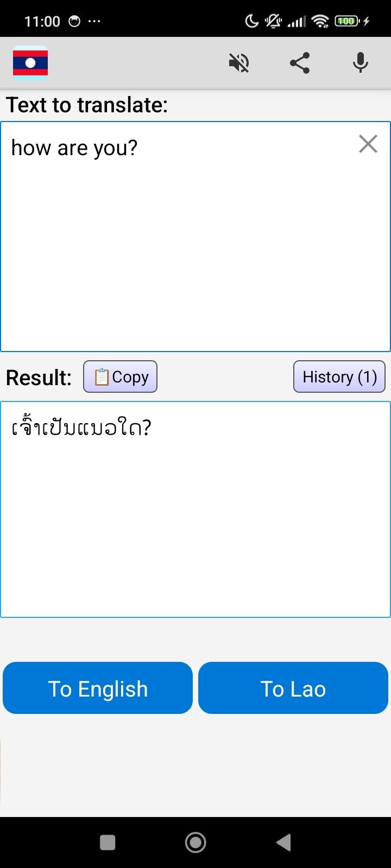
Task: Tap the battery indicator in status bar
Action: tap(346, 21)
